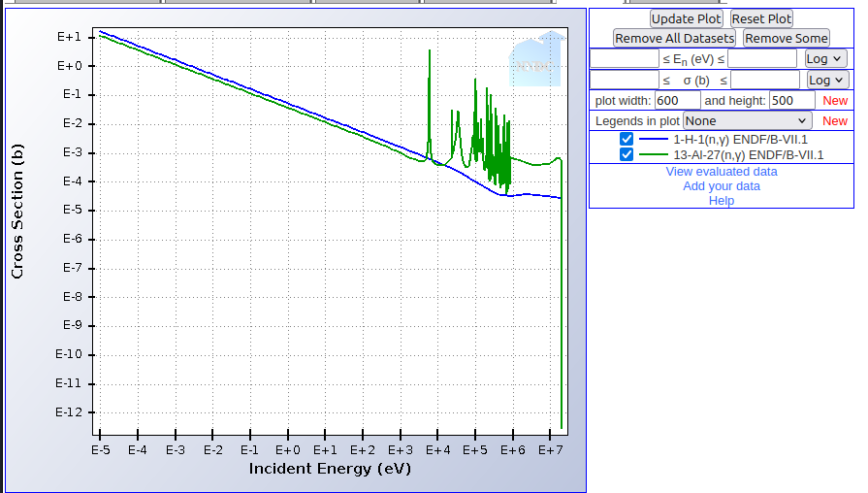Viewport: 868px width, 493px height.
Task: Open the Legends in plot dropdown
Action: coord(747,121)
